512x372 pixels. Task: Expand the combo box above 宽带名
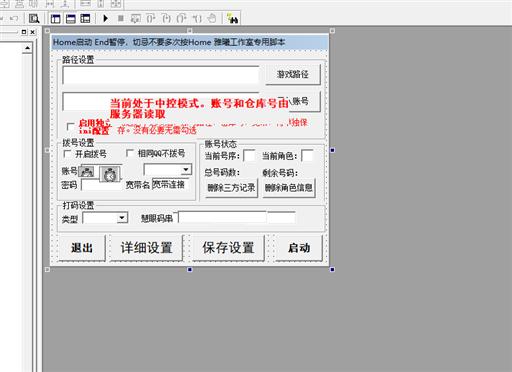pos(186,169)
